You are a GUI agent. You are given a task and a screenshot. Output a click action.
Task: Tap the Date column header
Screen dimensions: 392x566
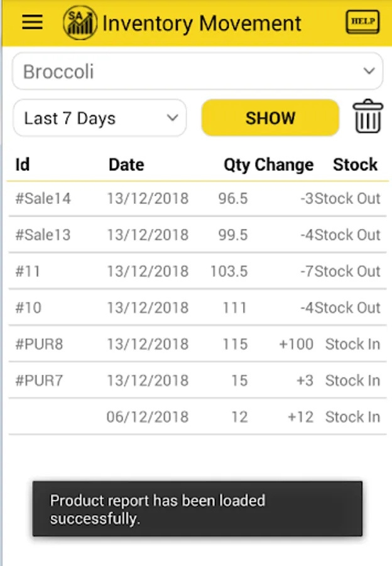126,165
